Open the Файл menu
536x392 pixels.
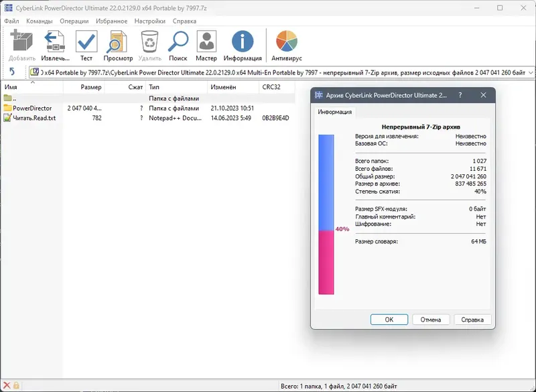11,21
